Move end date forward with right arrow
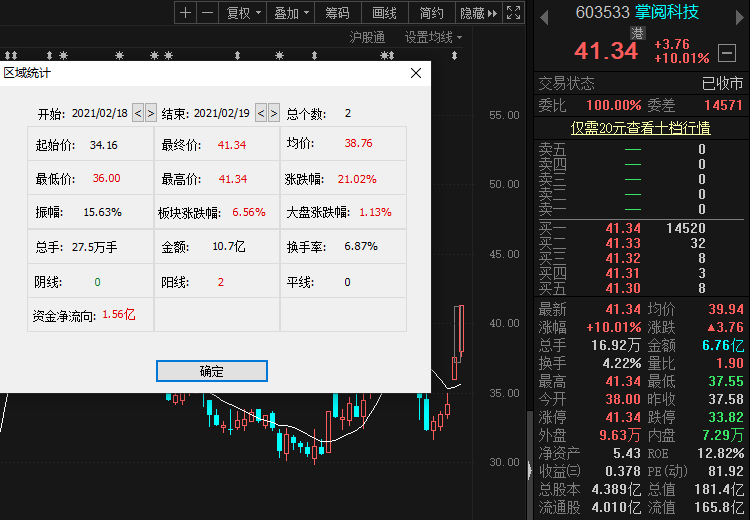Viewport: 750px width, 520px height. (274, 113)
